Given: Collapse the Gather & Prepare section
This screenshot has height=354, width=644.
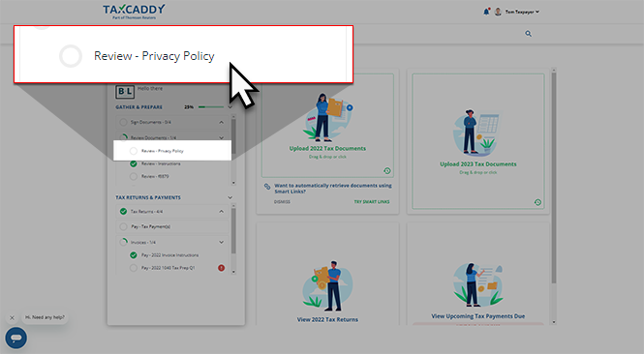Looking at the screenshot, I should tap(230, 107).
